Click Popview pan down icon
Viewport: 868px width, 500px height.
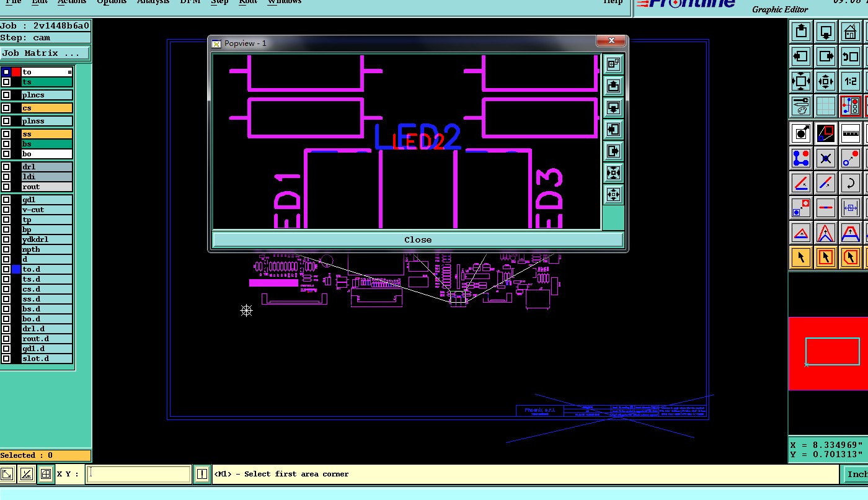point(613,107)
